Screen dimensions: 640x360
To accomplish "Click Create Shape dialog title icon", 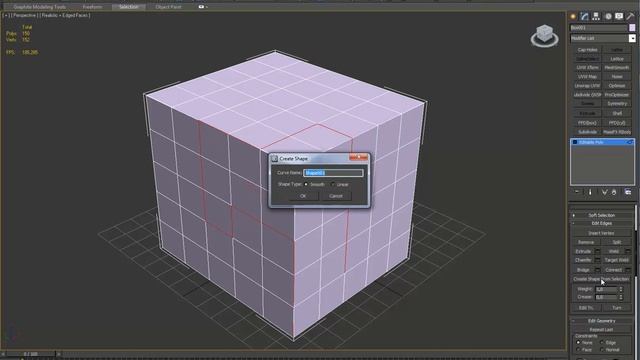I will pyautogui.click(x=275, y=158).
